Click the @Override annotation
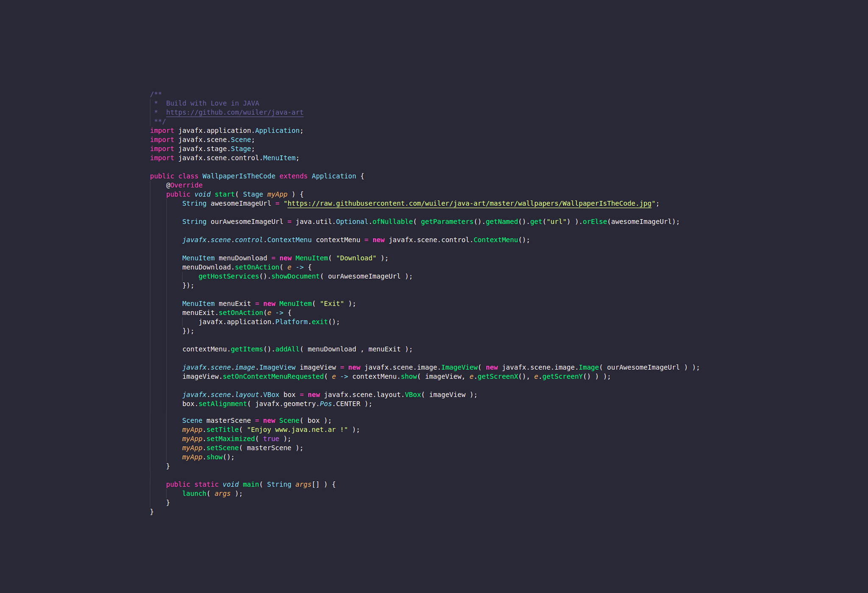 point(184,186)
